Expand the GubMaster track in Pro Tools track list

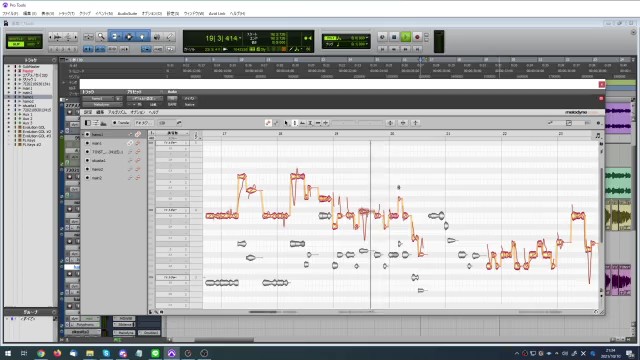click(x=9, y=67)
